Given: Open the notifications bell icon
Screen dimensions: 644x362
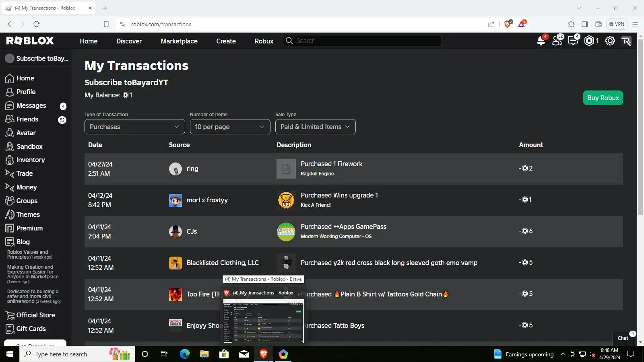Looking at the screenshot, I should pos(541,41).
